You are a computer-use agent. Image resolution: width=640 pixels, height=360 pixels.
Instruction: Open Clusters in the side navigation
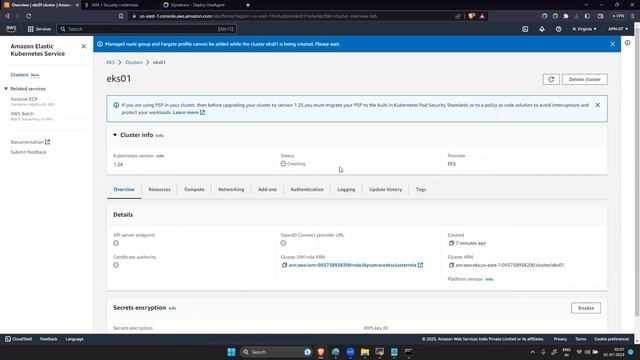(x=20, y=75)
